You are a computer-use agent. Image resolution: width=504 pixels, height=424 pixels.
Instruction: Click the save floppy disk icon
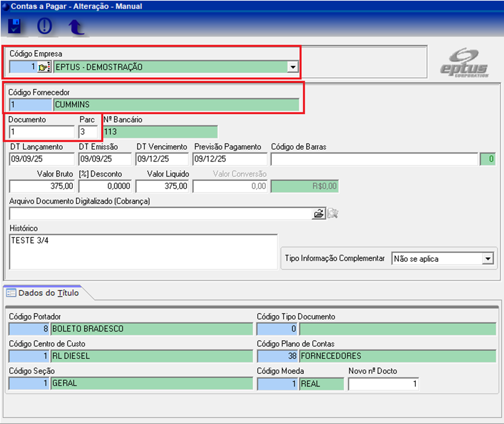pos(15,27)
